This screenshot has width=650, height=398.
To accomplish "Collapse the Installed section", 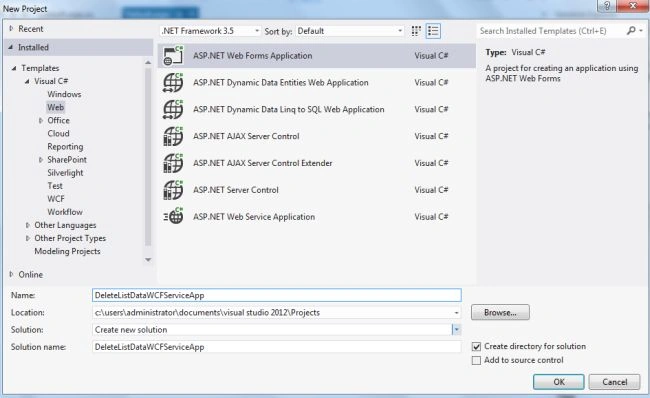I will tap(11, 47).
